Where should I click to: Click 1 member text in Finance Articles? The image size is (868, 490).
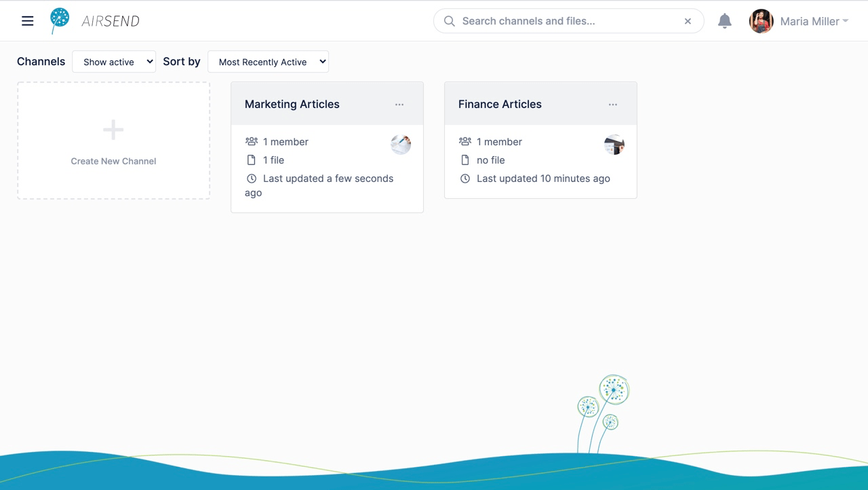(499, 142)
